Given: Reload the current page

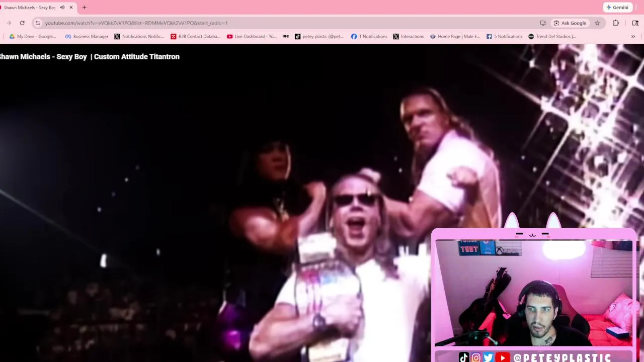Looking at the screenshot, I should coord(22,23).
